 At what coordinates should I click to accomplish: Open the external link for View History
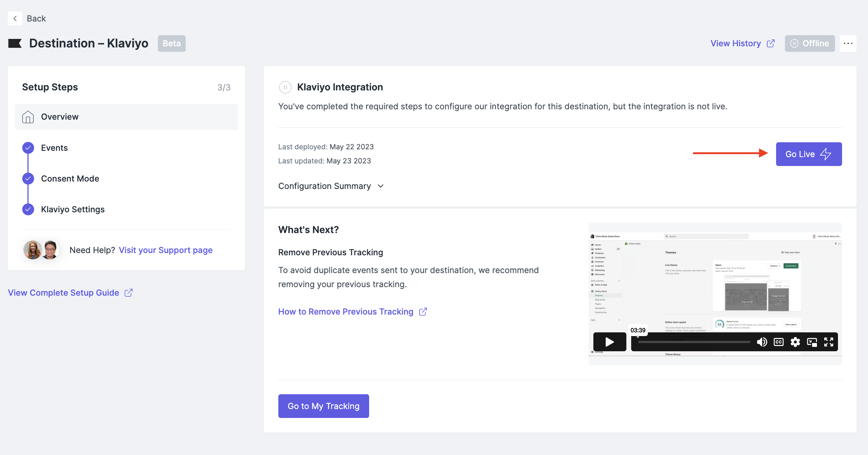[771, 43]
